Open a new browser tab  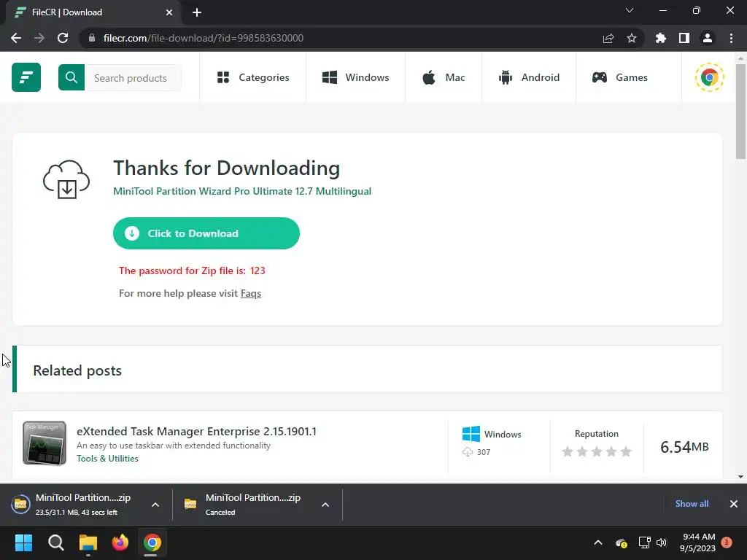[197, 12]
